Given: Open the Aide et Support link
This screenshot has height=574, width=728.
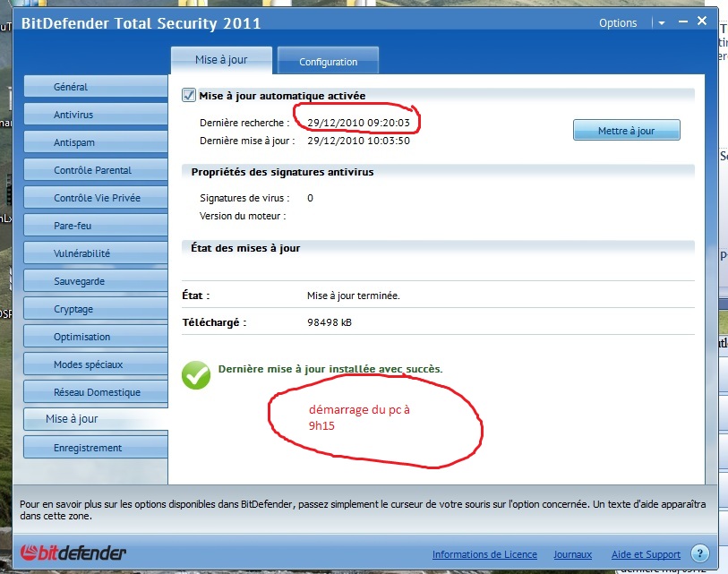Looking at the screenshot, I should point(646,554).
